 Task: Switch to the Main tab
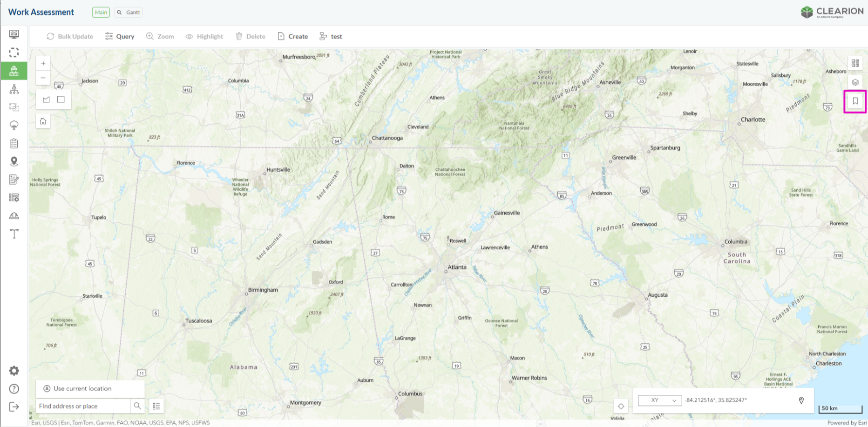pyautogui.click(x=101, y=13)
